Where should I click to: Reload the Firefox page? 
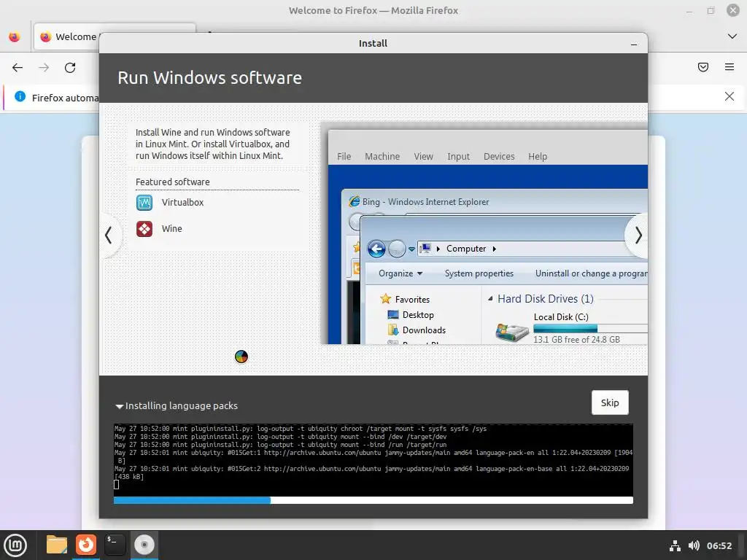tap(70, 68)
